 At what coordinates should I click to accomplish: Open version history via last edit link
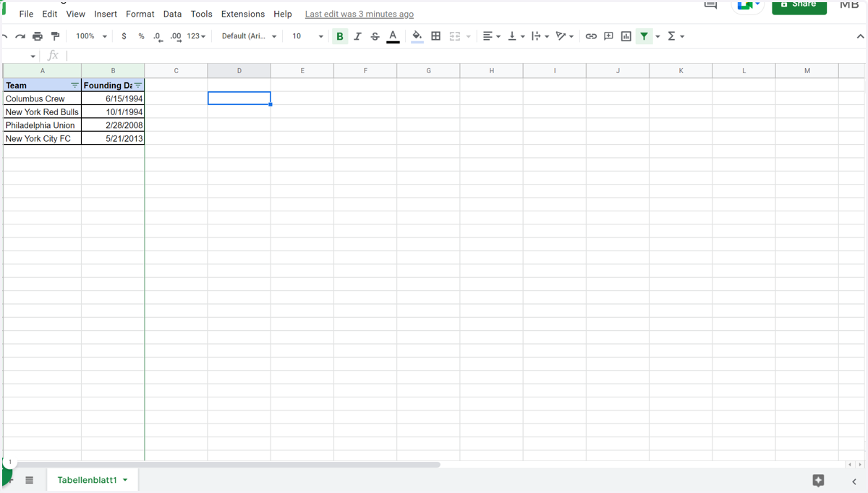pyautogui.click(x=359, y=14)
